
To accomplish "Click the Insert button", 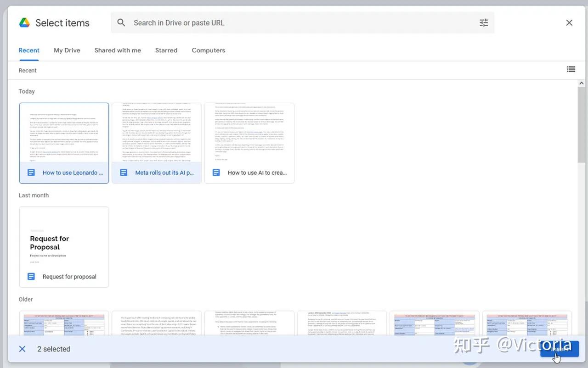I will [559, 349].
